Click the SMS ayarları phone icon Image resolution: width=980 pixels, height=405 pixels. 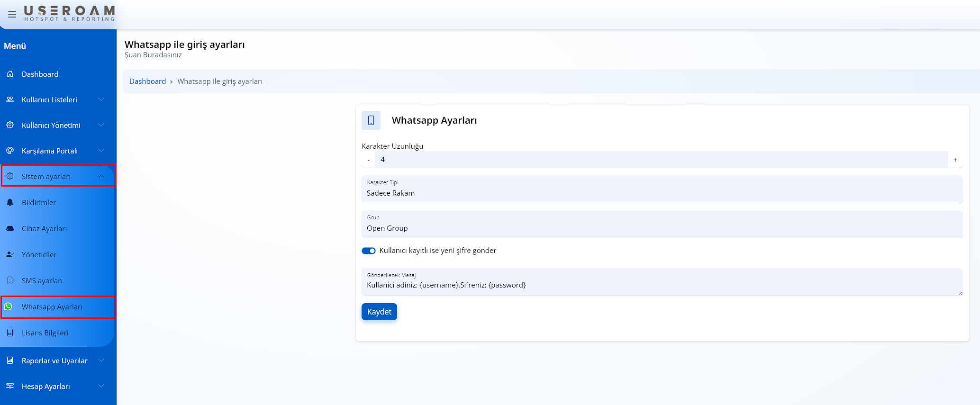click(10, 280)
